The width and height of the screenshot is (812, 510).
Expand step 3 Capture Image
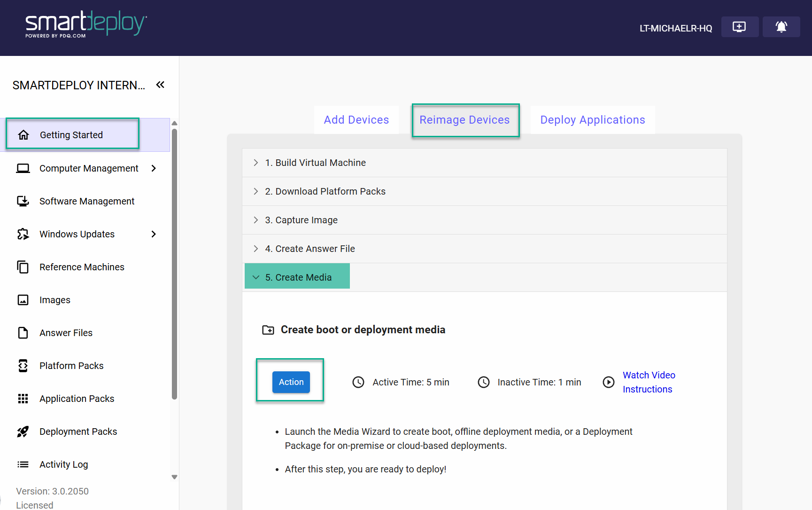tap(301, 220)
